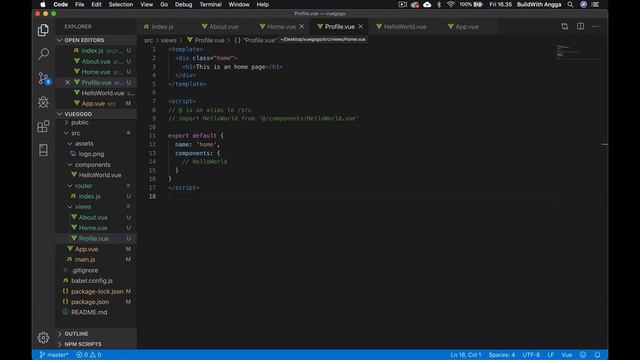
Task: Open the Extensions view in activity bar
Action: click(43, 126)
